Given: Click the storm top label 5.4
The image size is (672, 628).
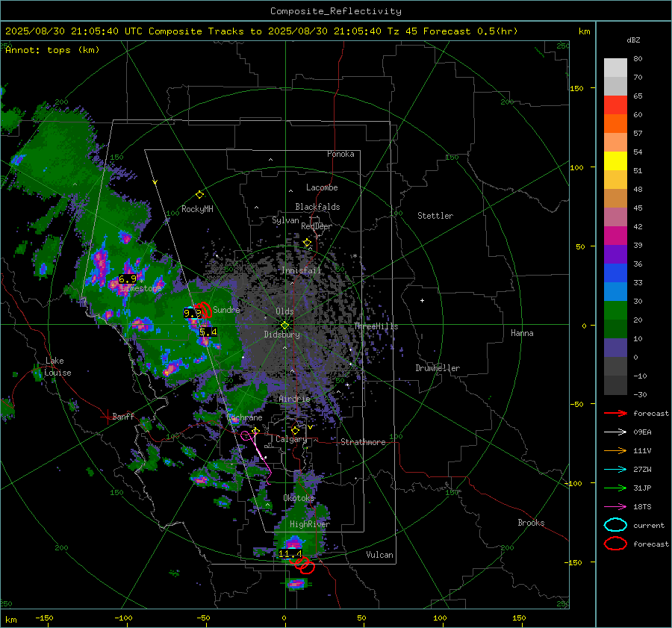Looking at the screenshot, I should [208, 332].
